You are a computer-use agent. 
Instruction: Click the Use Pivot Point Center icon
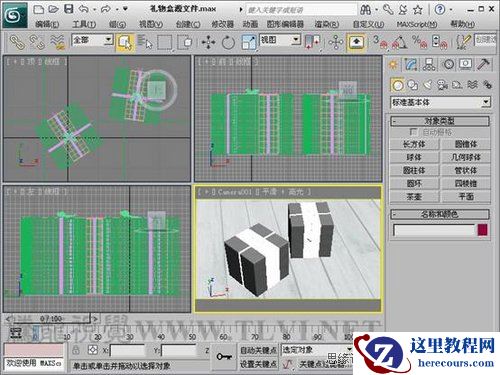tap(312, 42)
